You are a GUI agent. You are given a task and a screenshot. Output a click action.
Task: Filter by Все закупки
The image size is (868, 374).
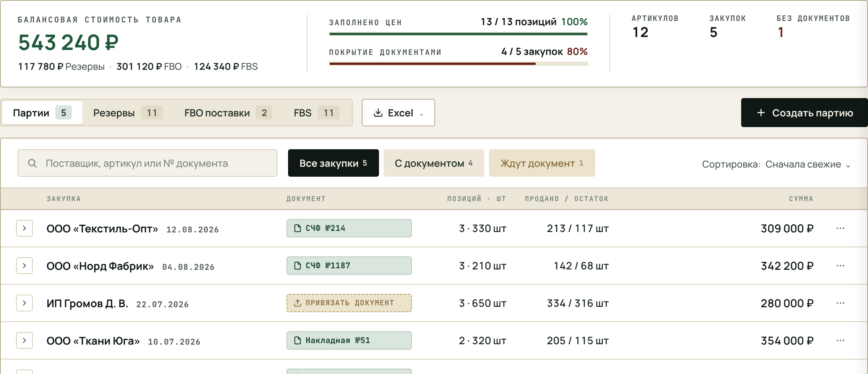pos(333,163)
